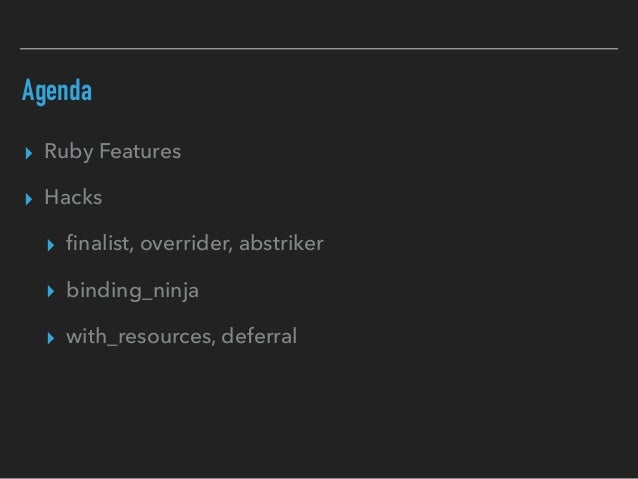638x479 pixels.
Task: Click the word finalist
Action: (98, 243)
